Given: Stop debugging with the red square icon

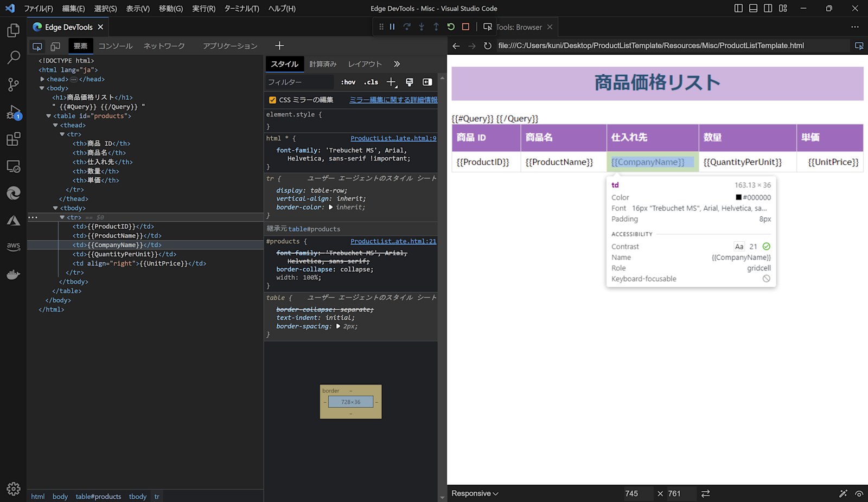Looking at the screenshot, I should pyautogui.click(x=465, y=27).
